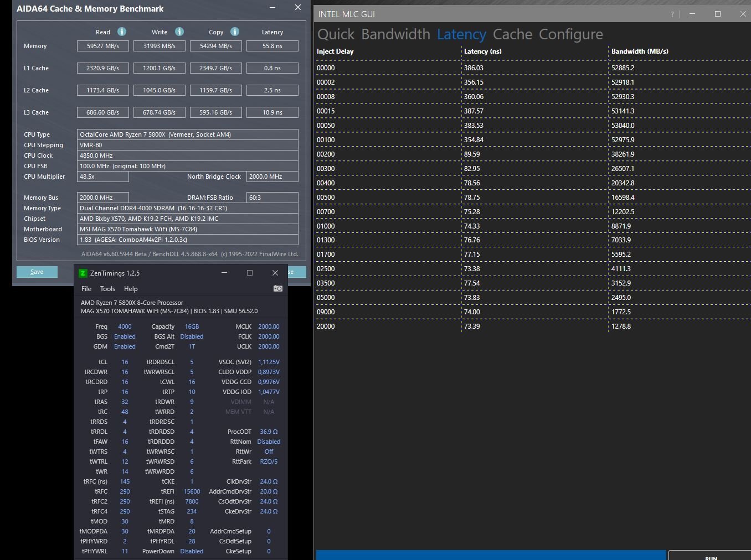Maximize the Intel MLC GUI window
The width and height of the screenshot is (751, 560).
point(718,14)
